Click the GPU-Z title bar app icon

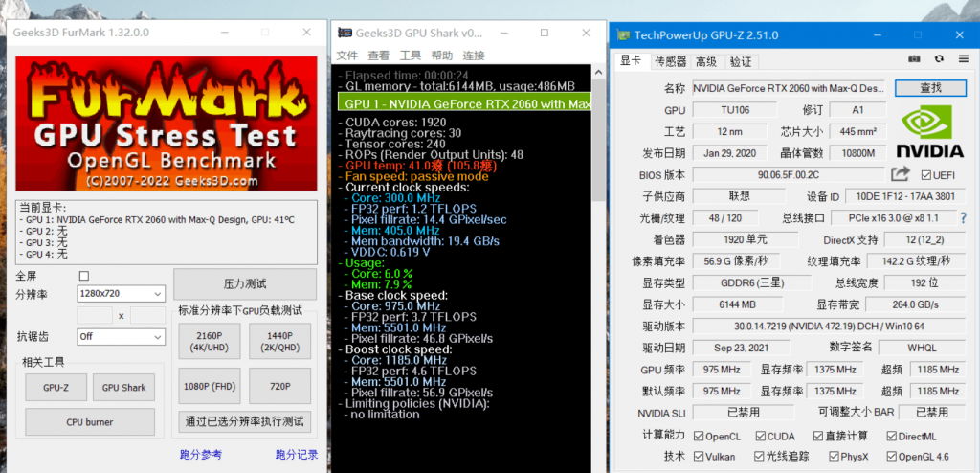[623, 35]
